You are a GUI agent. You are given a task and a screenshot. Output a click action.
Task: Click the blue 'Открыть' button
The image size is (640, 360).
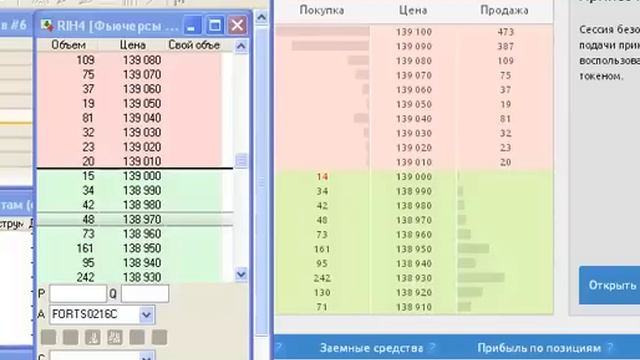609,285
